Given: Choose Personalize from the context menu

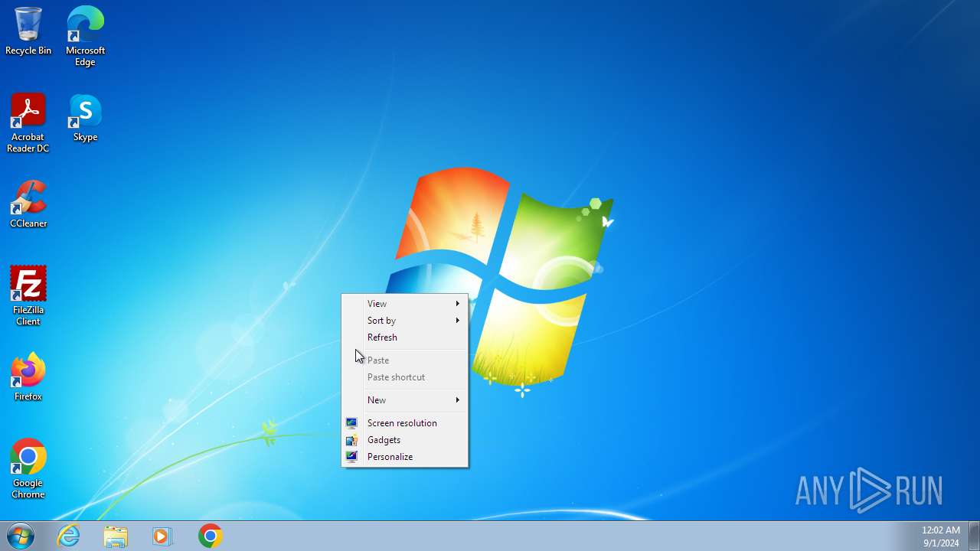Looking at the screenshot, I should 404,457.
